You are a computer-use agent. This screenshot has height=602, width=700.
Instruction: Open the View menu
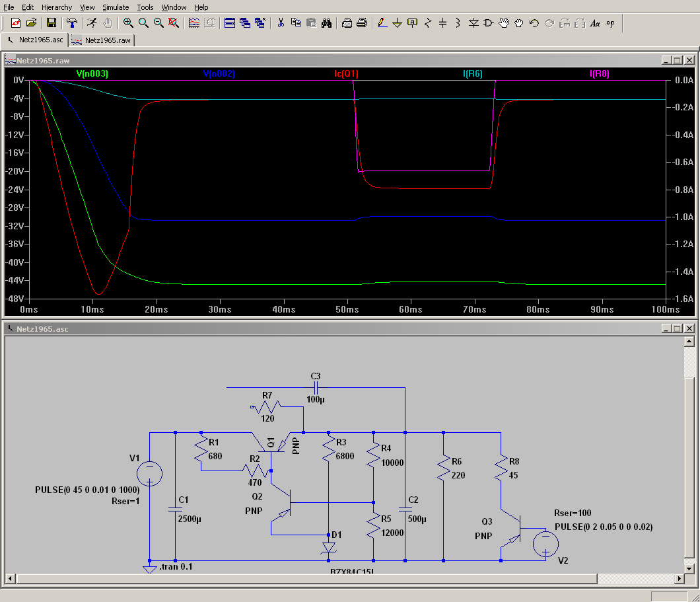click(87, 7)
